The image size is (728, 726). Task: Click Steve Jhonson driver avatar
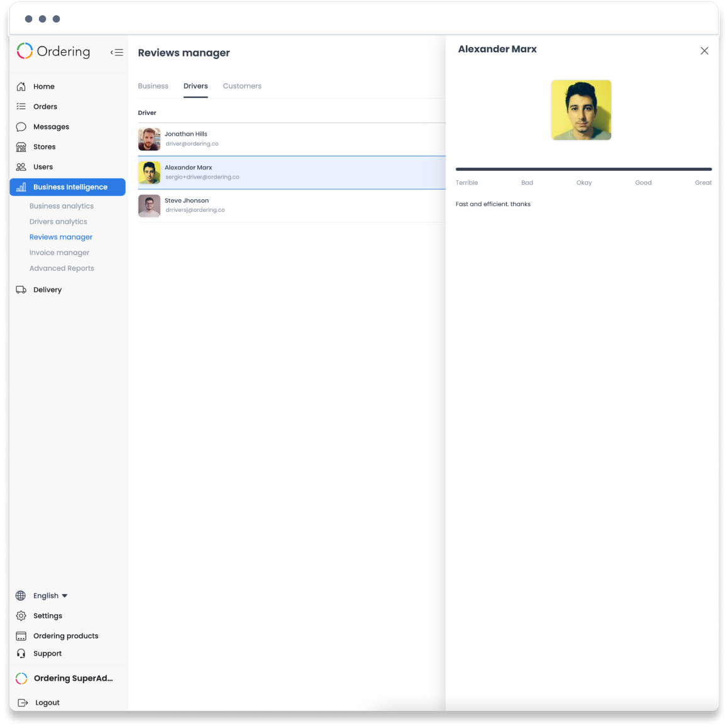coord(149,206)
